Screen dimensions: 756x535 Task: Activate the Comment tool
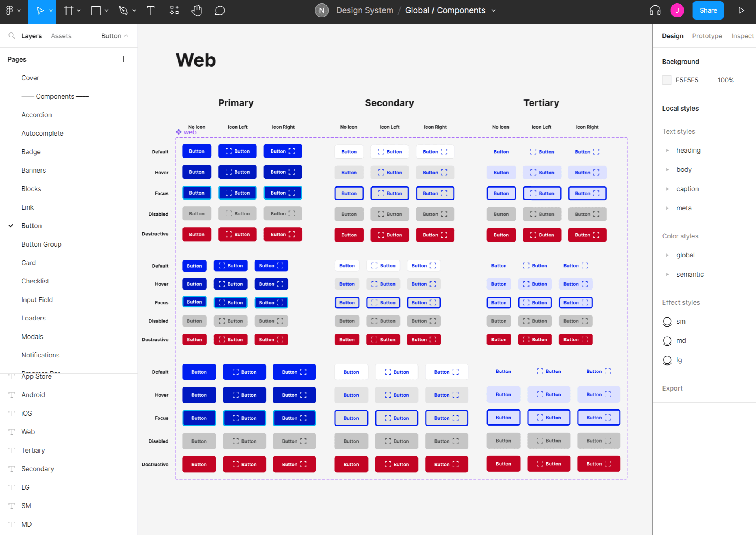click(220, 10)
